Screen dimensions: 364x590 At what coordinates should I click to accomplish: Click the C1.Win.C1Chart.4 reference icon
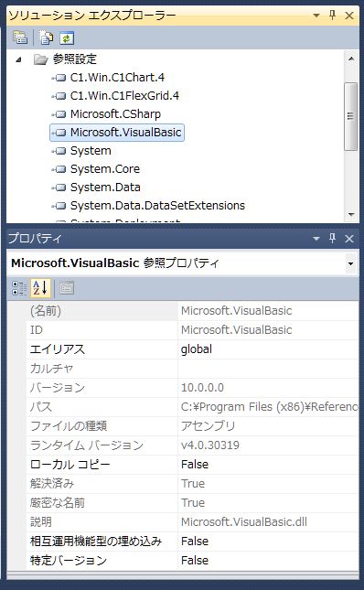(59, 78)
